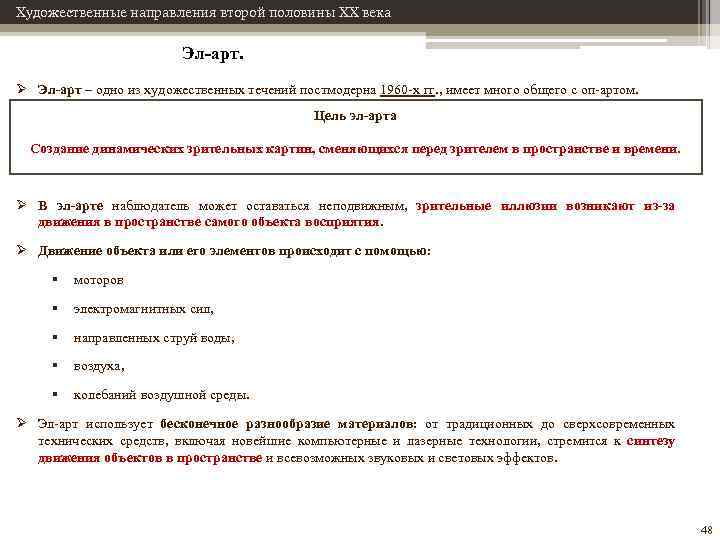Click the list item 'электромагнитных сил,'
The width and height of the screenshot is (720, 540).
(x=144, y=309)
